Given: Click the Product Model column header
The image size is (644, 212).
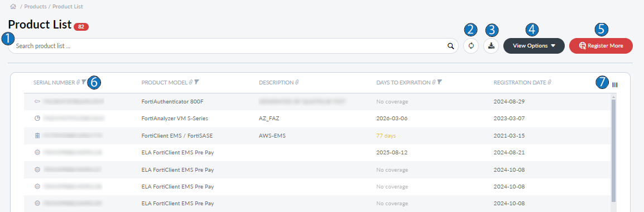Looking at the screenshot, I should 164,83.
